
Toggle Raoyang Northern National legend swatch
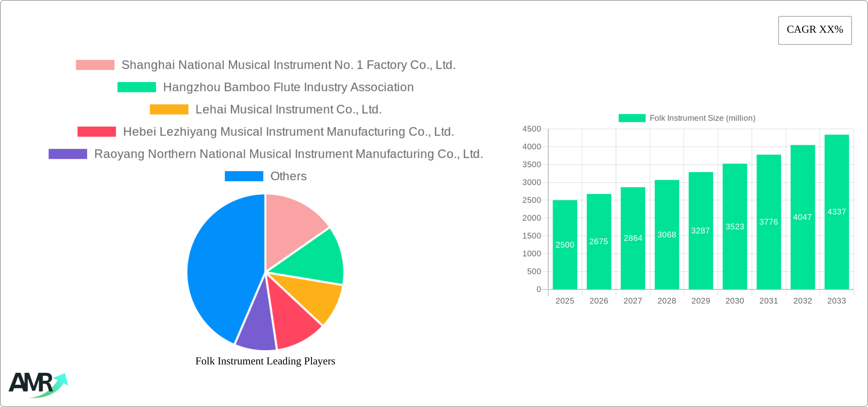(x=68, y=154)
